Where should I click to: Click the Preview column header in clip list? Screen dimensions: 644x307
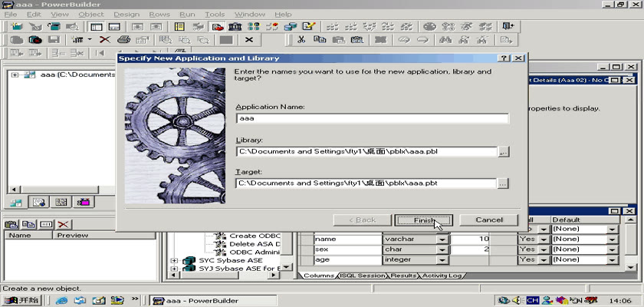pyautogui.click(x=104, y=236)
